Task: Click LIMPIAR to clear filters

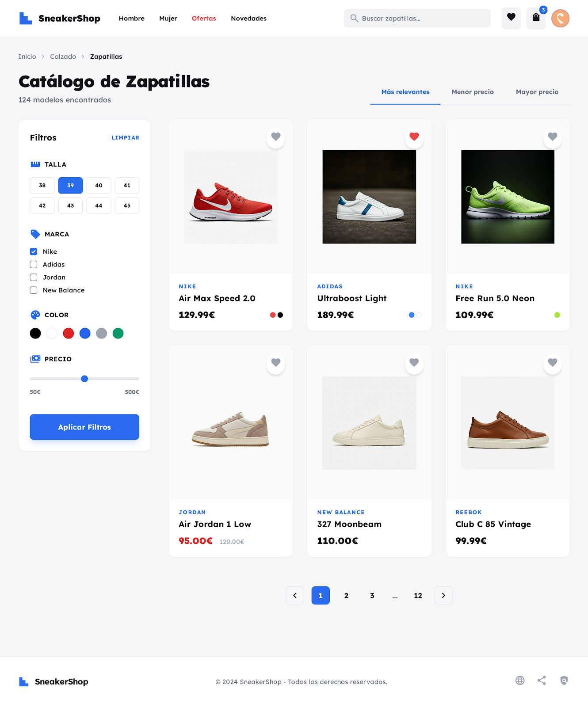Action: (x=126, y=138)
